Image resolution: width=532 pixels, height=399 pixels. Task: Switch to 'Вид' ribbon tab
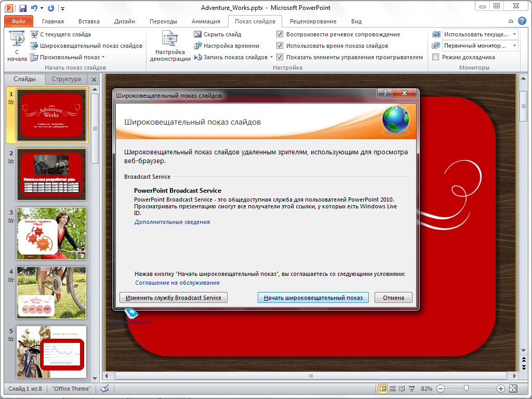tap(356, 21)
